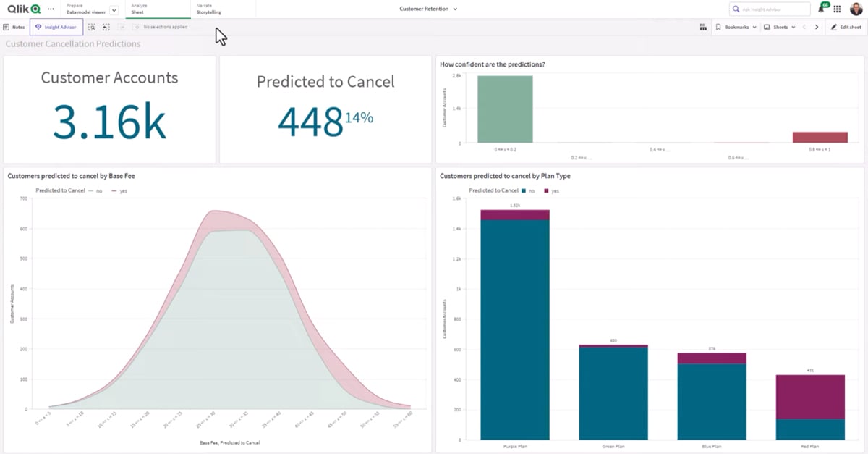Click the sheet overview grid icon
The height and width of the screenshot is (454, 868).
[x=703, y=27]
